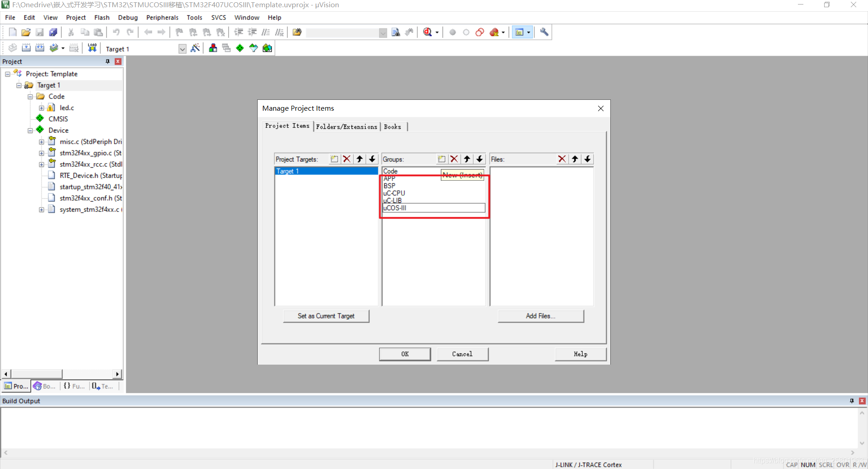Image resolution: width=868 pixels, height=469 pixels.
Task: Open Options for Target icon
Action: coord(195,48)
